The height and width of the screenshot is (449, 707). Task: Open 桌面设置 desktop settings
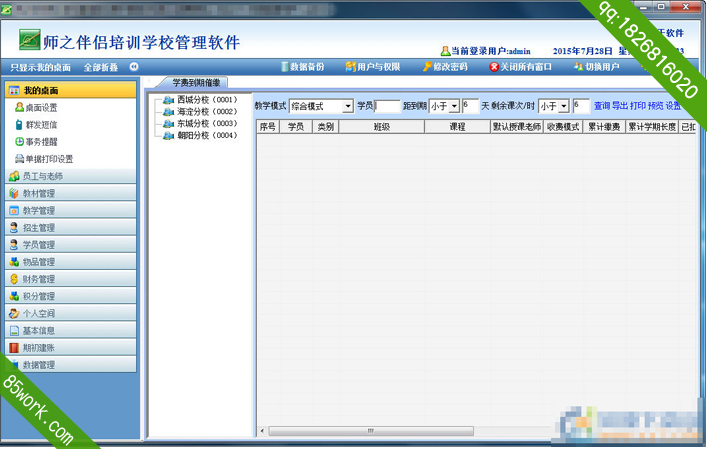[x=36, y=107]
